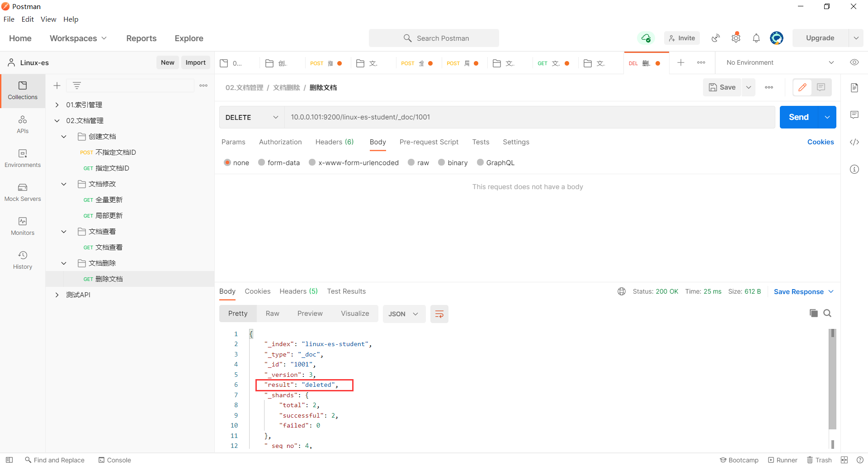Open the request info icon
Screen dimensions: 868x466
pos(854,169)
